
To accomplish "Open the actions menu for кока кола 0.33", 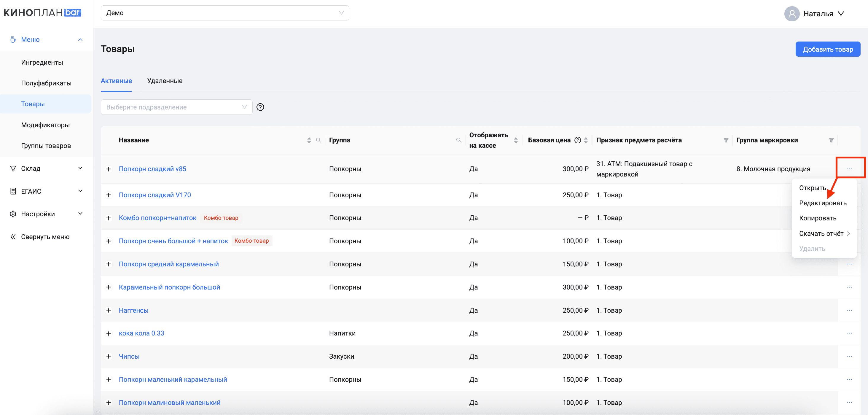I will pos(849,333).
